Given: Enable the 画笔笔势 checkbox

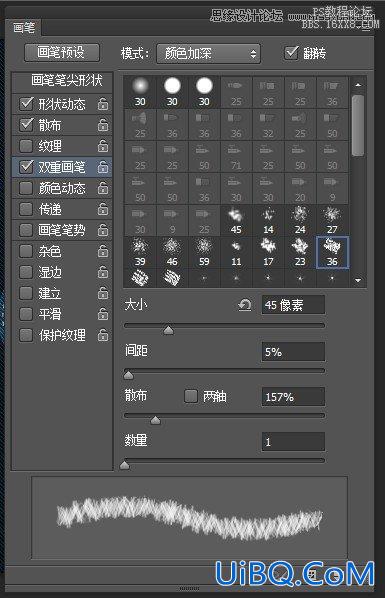Looking at the screenshot, I should click(x=26, y=230).
